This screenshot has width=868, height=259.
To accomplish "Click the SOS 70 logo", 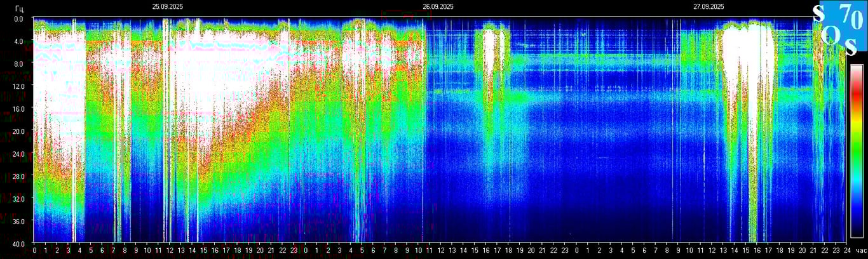I will tap(839, 28).
